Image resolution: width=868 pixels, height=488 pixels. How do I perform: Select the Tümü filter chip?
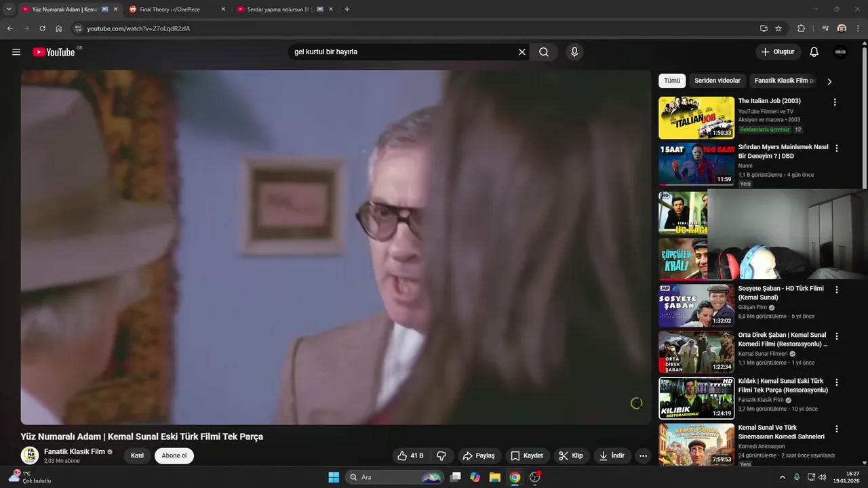pyautogui.click(x=672, y=81)
